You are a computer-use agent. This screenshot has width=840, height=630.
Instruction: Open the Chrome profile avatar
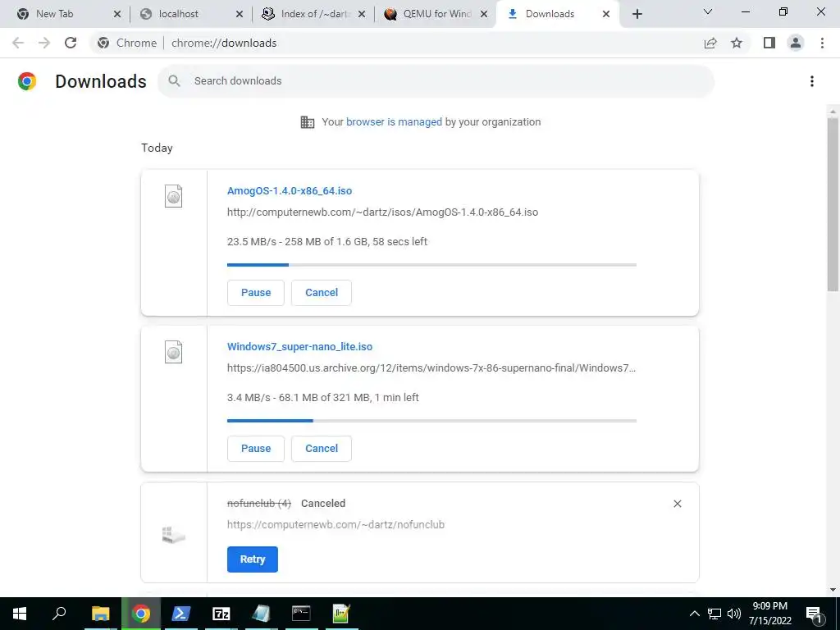point(796,43)
